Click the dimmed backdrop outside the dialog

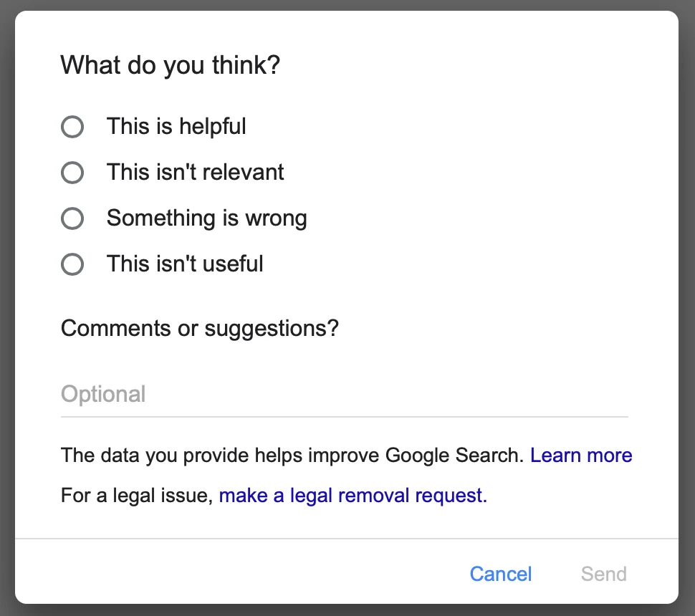pyautogui.click(x=6, y=310)
